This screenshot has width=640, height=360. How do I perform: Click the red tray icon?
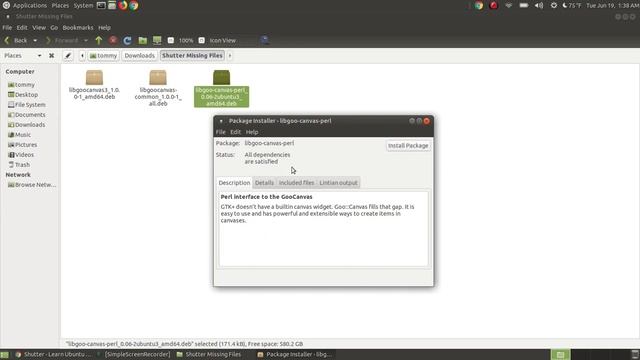[x=493, y=5]
